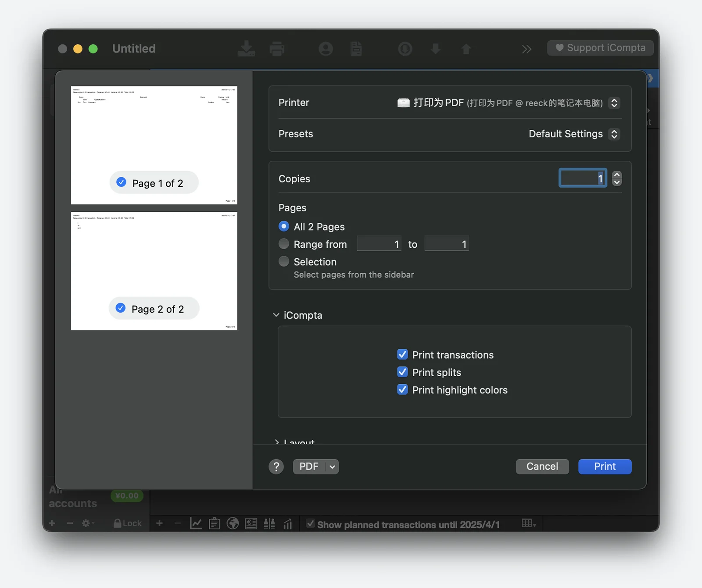Uncheck Print highlight colors
Image resolution: width=702 pixels, height=588 pixels.
(x=402, y=389)
